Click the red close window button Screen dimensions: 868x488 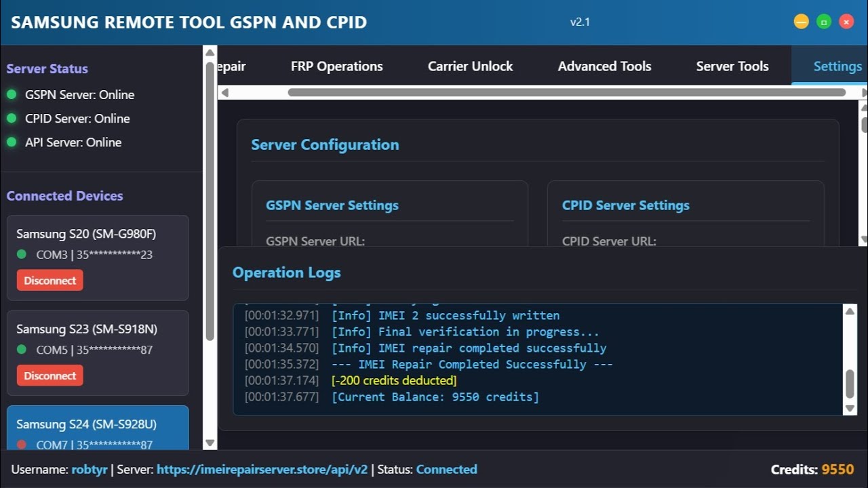point(846,22)
